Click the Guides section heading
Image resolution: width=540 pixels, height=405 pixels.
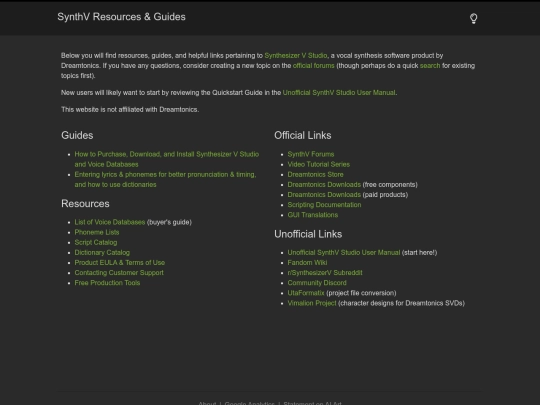click(77, 135)
